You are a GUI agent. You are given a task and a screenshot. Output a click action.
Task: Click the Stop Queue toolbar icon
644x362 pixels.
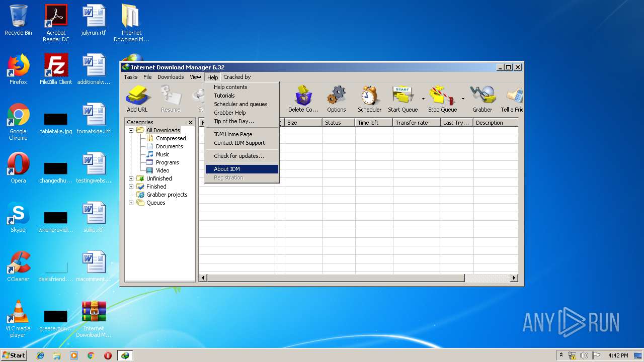tap(442, 99)
